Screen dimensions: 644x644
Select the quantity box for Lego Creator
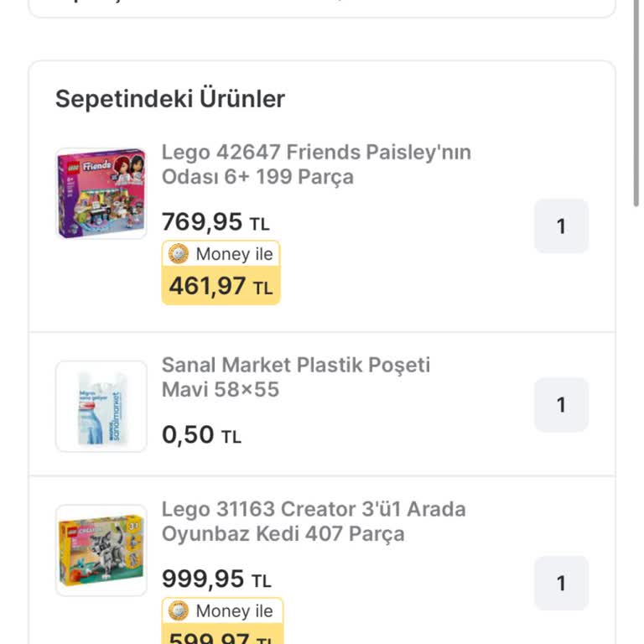[x=561, y=584]
